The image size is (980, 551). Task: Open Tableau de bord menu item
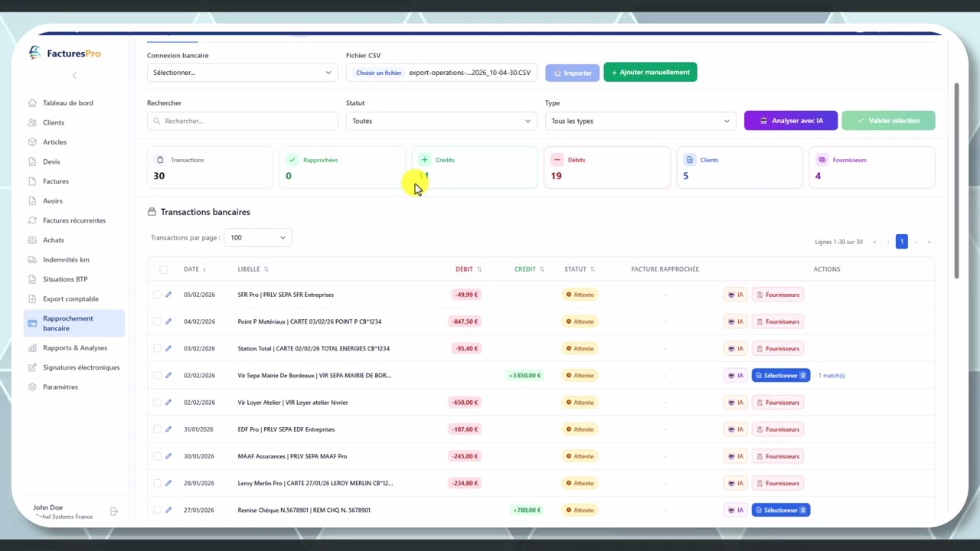68,103
